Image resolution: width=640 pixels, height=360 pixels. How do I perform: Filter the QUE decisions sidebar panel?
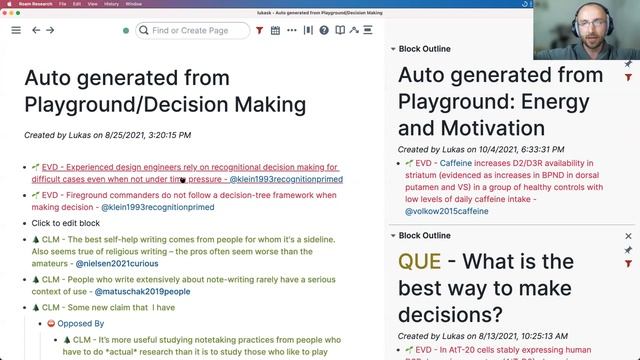coord(628,264)
